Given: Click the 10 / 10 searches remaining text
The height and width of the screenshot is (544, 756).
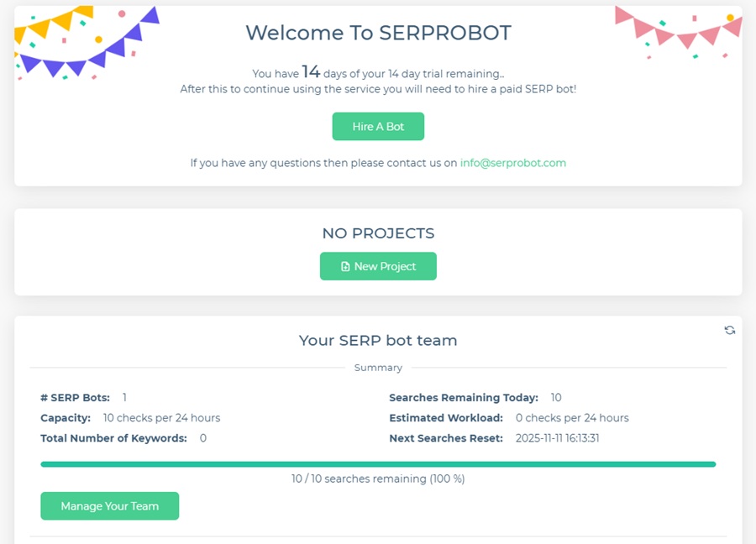Looking at the screenshot, I should tap(378, 479).
